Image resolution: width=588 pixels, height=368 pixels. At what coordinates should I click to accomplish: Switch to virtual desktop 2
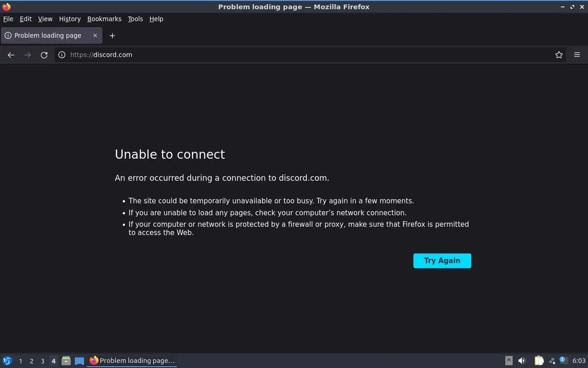[32, 361]
